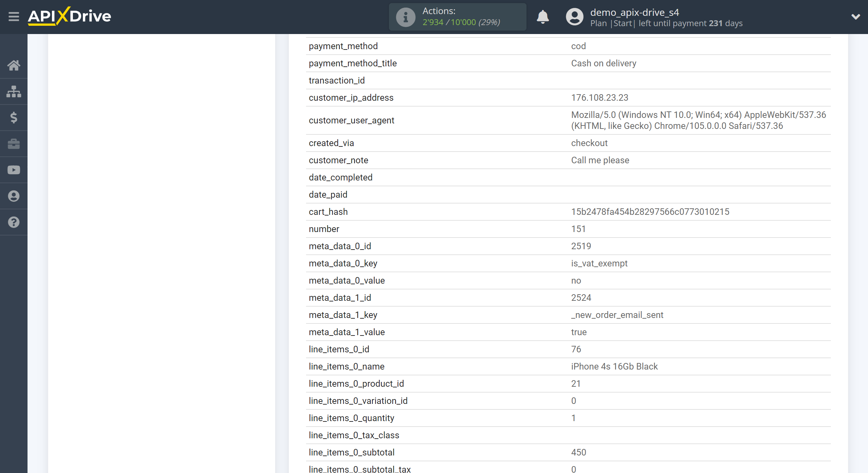
Task: Select the payment_method_title field name
Action: (x=352, y=63)
